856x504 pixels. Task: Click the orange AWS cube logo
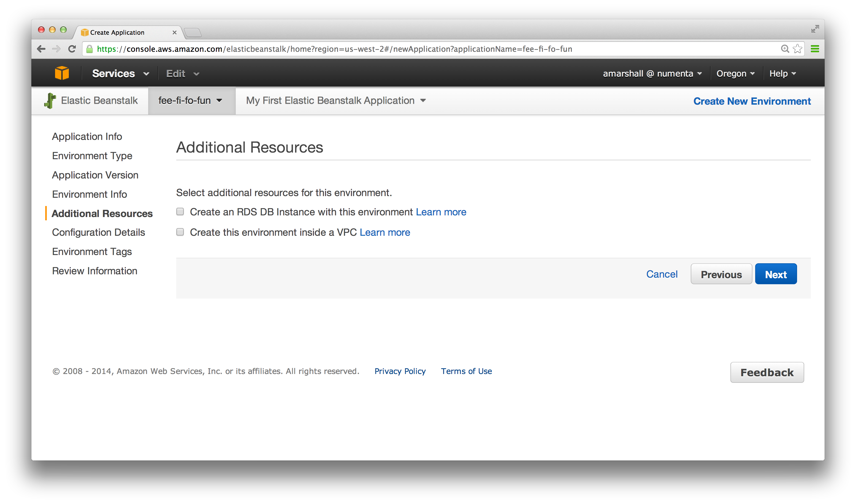click(62, 73)
